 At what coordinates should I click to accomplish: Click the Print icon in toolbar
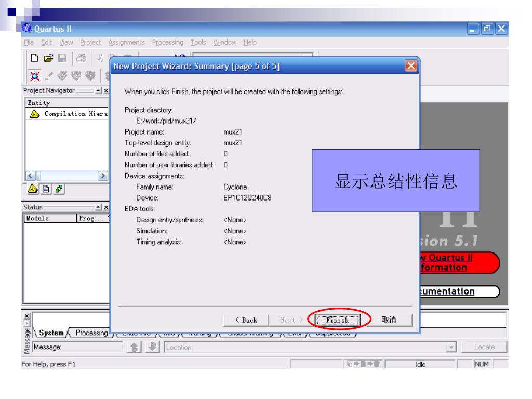[x=81, y=58]
